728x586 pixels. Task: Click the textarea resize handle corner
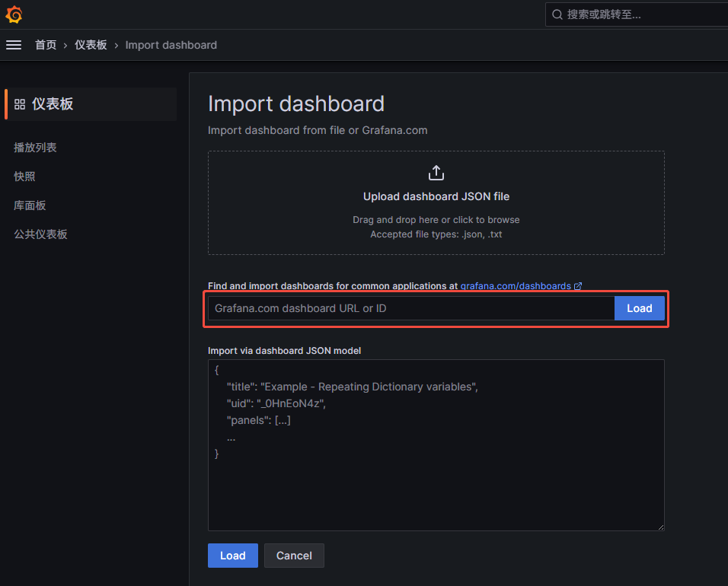[x=659, y=526]
